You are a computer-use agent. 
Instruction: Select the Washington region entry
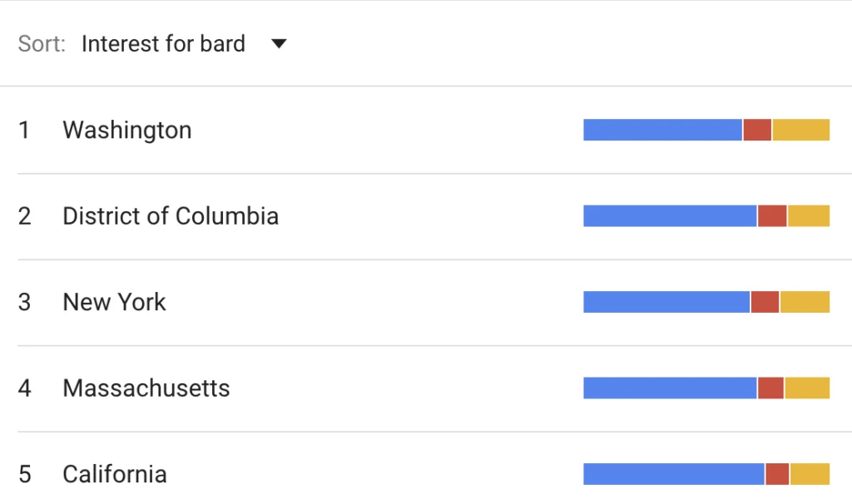pyautogui.click(x=126, y=130)
